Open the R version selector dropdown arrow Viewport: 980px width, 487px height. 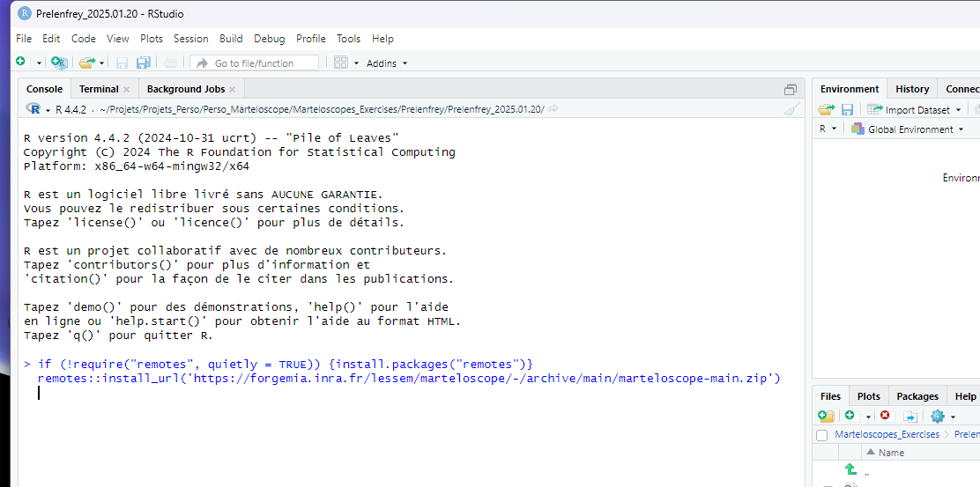pyautogui.click(x=48, y=109)
